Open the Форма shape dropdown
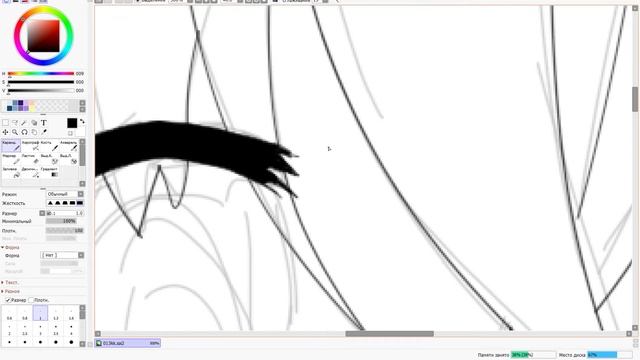The width and height of the screenshot is (640, 360). tap(62, 255)
